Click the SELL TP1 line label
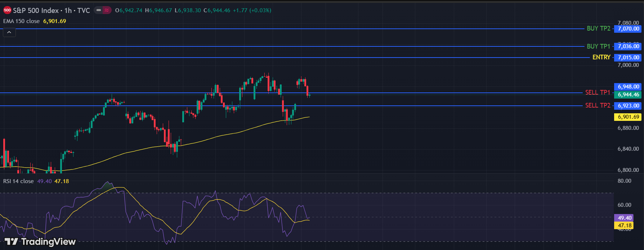644x250 pixels. [x=598, y=92]
